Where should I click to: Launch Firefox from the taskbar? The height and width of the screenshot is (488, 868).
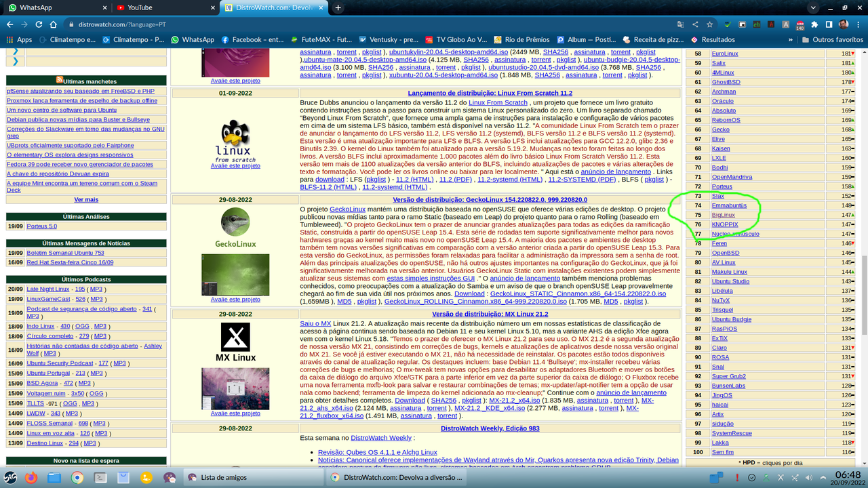click(x=31, y=477)
